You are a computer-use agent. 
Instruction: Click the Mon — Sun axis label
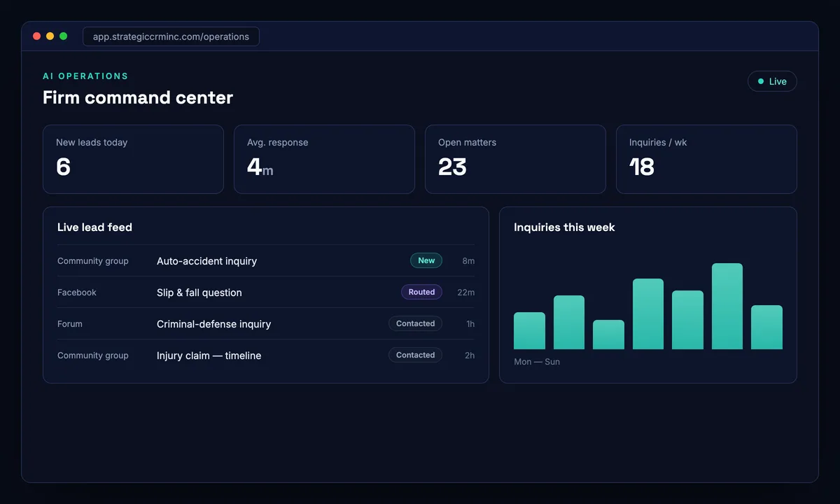[537, 362]
